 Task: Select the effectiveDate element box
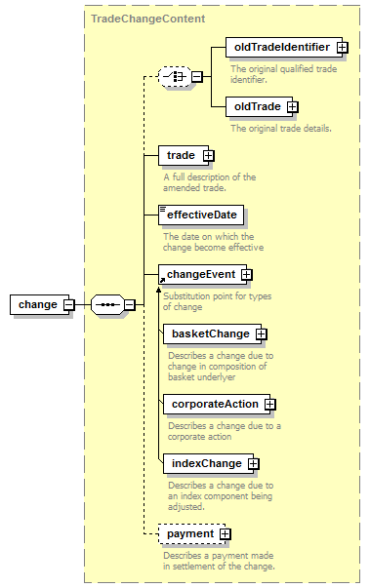click(201, 215)
